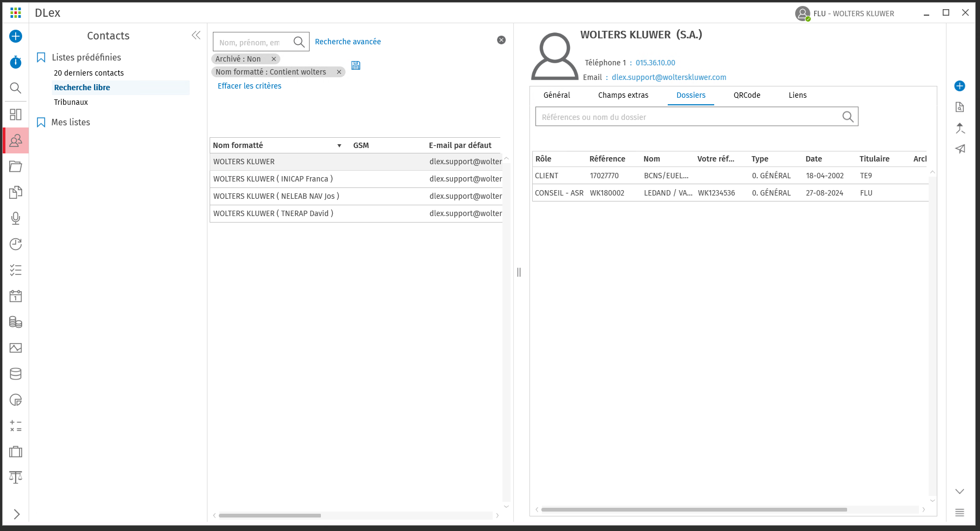Open the Nom formatté column sort dropdown
The height and width of the screenshot is (531, 980).
(339, 146)
